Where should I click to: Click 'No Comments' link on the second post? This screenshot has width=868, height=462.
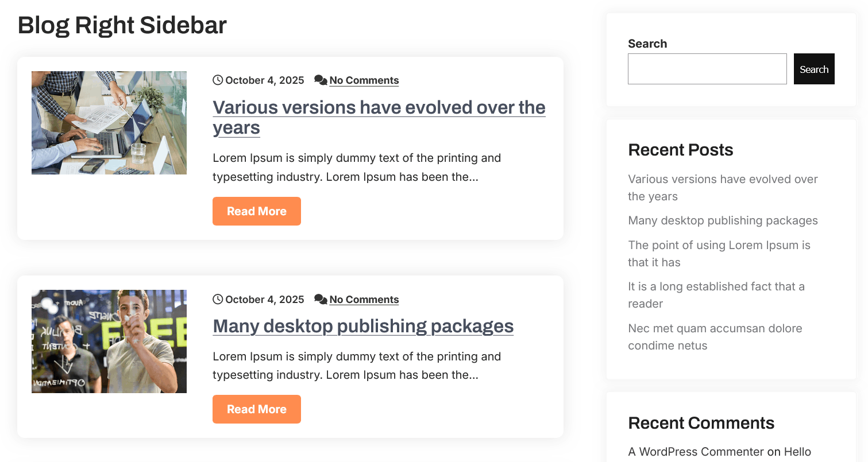pyautogui.click(x=364, y=300)
